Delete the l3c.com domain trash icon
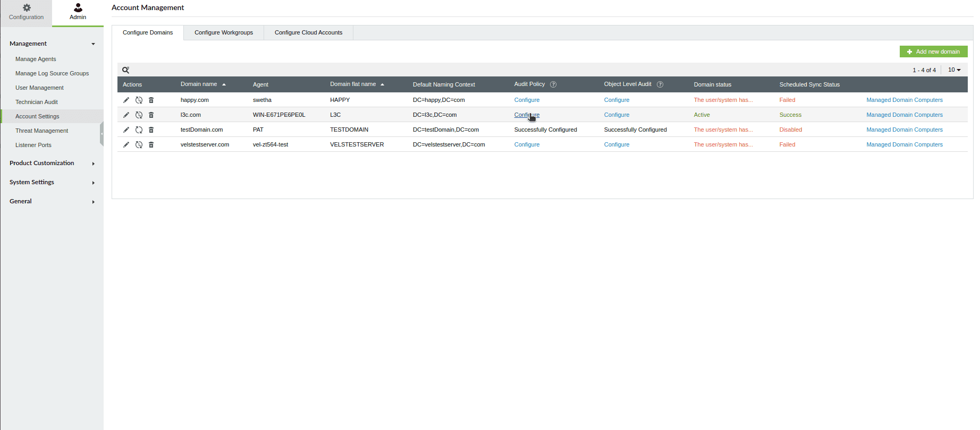 tap(151, 115)
